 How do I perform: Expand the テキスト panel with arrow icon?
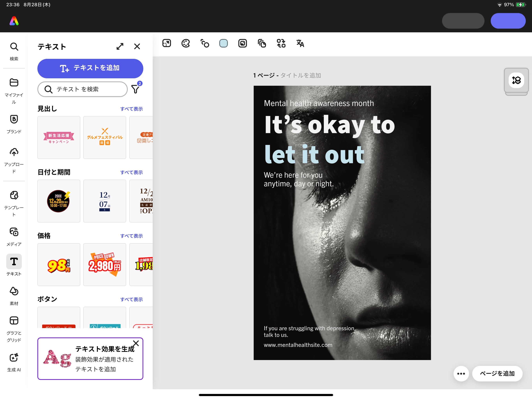tap(120, 46)
